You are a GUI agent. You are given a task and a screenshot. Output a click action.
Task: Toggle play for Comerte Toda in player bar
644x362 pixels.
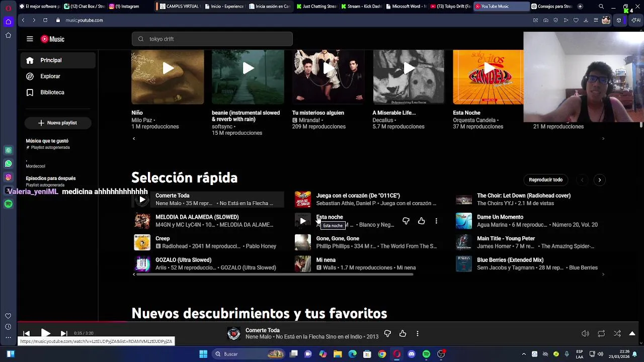pos(45,333)
